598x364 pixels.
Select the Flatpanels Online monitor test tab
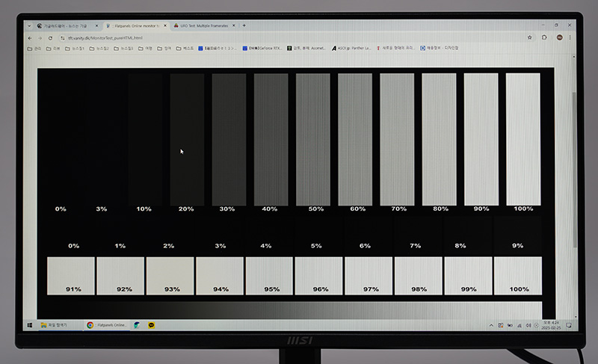point(136,26)
